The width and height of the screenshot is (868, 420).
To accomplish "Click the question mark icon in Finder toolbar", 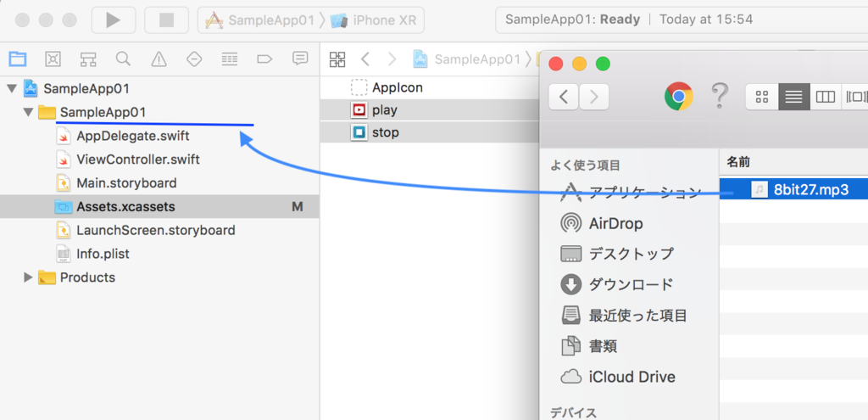I will pyautogui.click(x=719, y=97).
